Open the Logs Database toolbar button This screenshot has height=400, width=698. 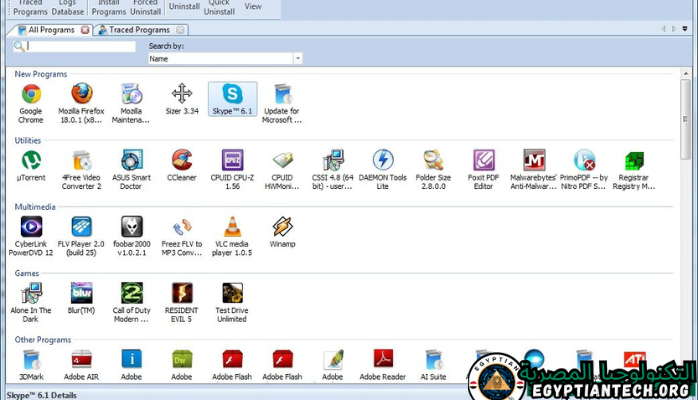coord(68,8)
